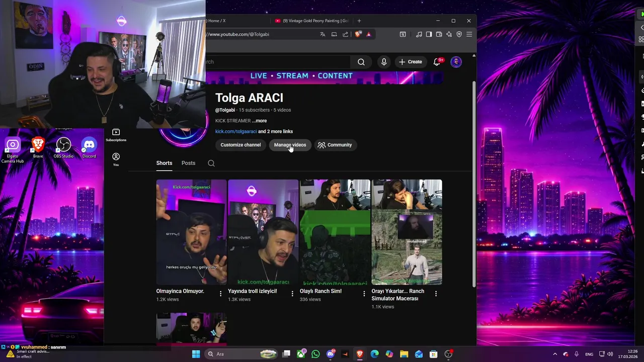Toggle the Brave sidebar panel icon
Viewport: 644px width, 362px height.
(x=429, y=34)
